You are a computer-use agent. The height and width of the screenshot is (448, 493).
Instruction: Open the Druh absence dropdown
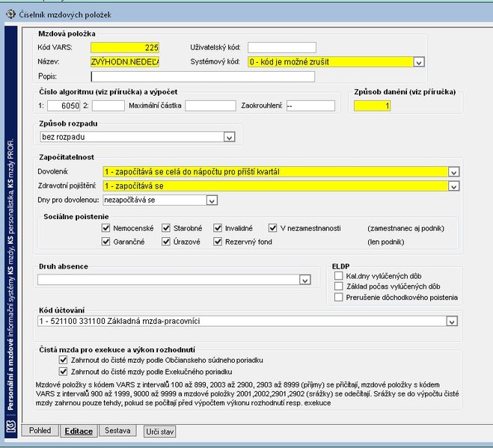(x=305, y=280)
